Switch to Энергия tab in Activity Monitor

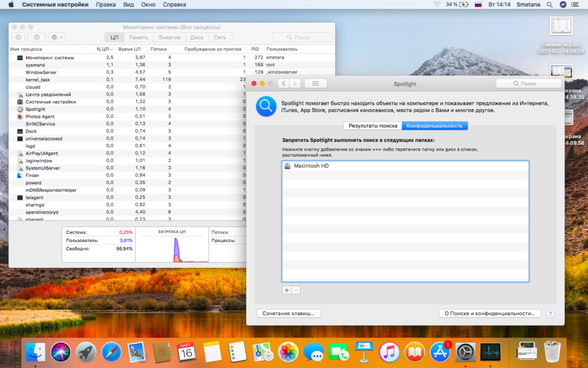[169, 37]
